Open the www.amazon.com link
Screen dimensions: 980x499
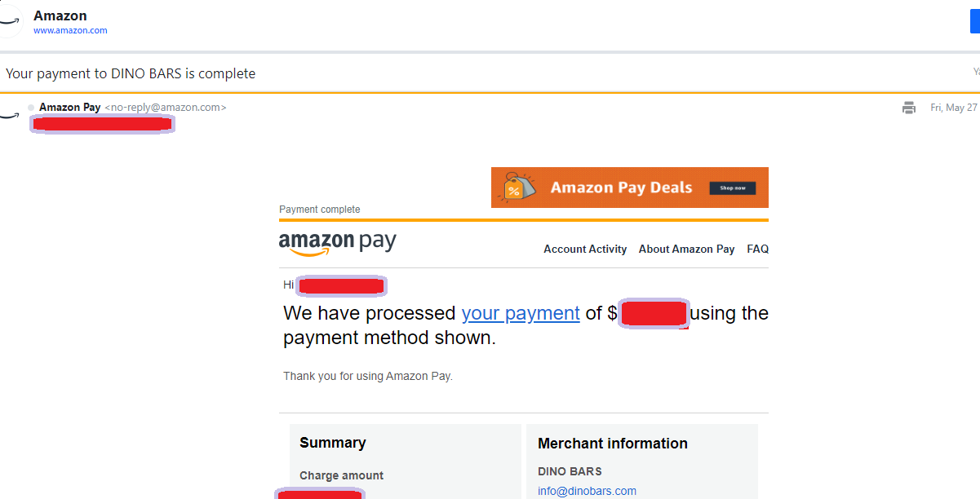(70, 31)
